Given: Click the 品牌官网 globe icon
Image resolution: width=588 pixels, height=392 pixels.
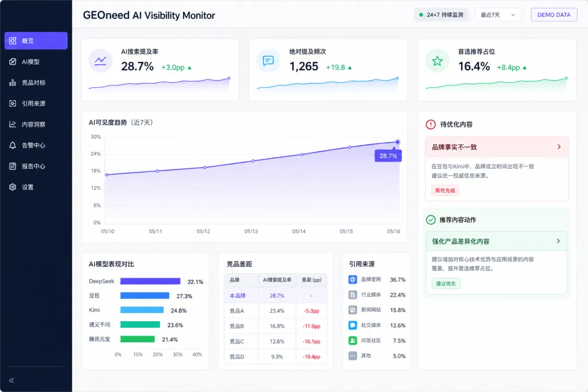Looking at the screenshot, I should click(x=352, y=279).
